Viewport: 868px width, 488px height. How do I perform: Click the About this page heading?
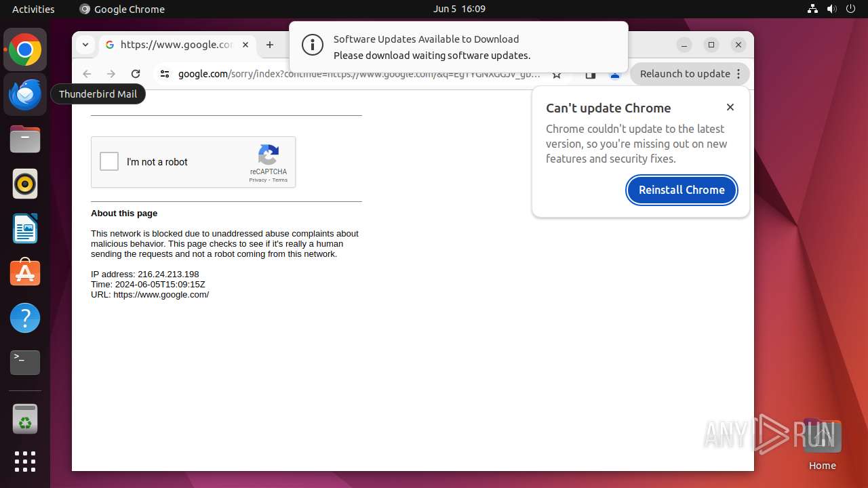click(x=124, y=213)
